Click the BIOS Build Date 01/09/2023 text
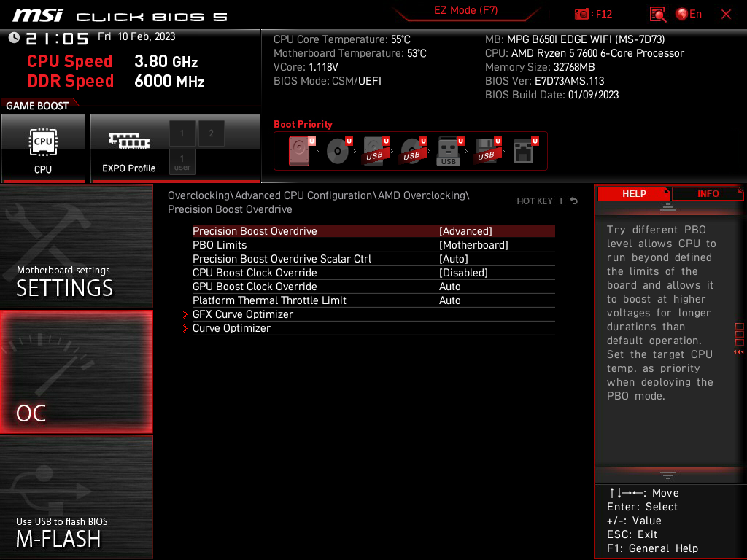747x560 pixels. (x=551, y=95)
